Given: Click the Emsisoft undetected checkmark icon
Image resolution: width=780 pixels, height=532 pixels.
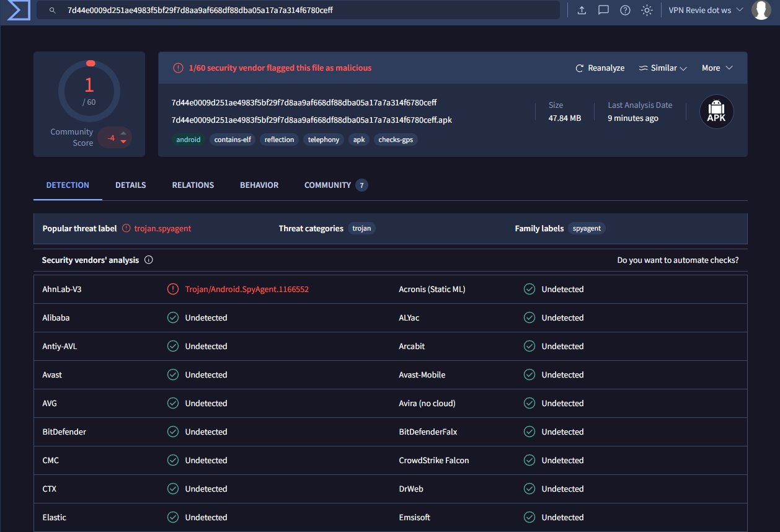Looking at the screenshot, I should tap(530, 517).
